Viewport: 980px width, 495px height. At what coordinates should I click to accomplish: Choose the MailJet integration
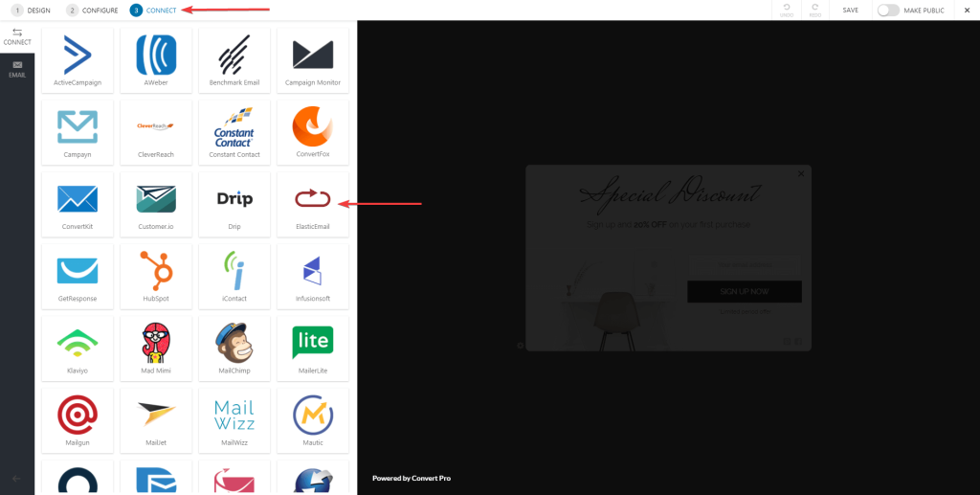(x=156, y=420)
